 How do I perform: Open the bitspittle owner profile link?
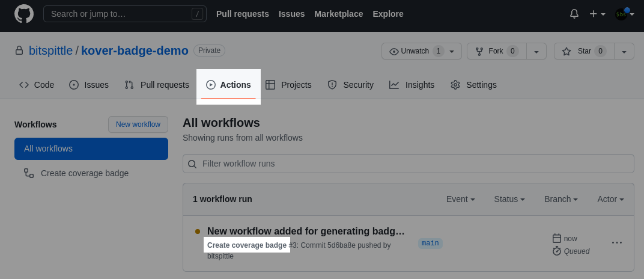point(50,51)
